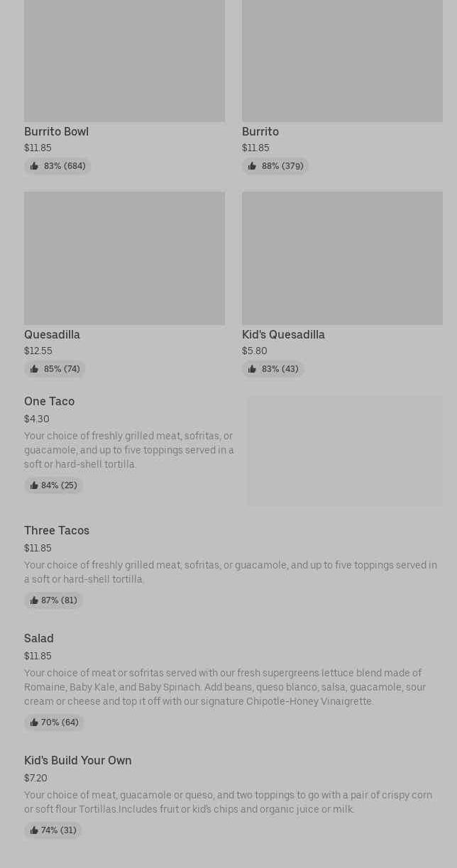
Task: Click thumbs-up icon on Three Tacos rating
Action: tap(34, 600)
